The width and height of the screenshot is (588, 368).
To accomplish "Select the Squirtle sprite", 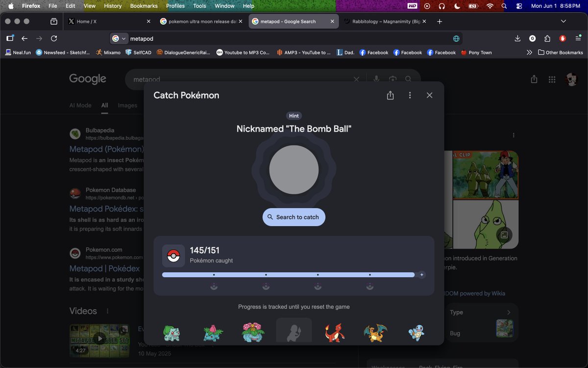I will (416, 333).
